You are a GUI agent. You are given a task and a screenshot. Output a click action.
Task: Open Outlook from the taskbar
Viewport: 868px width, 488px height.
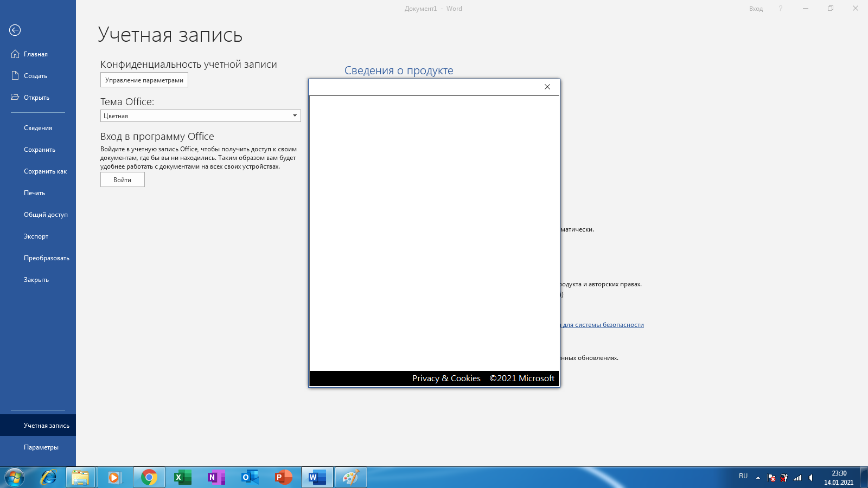[x=250, y=478]
